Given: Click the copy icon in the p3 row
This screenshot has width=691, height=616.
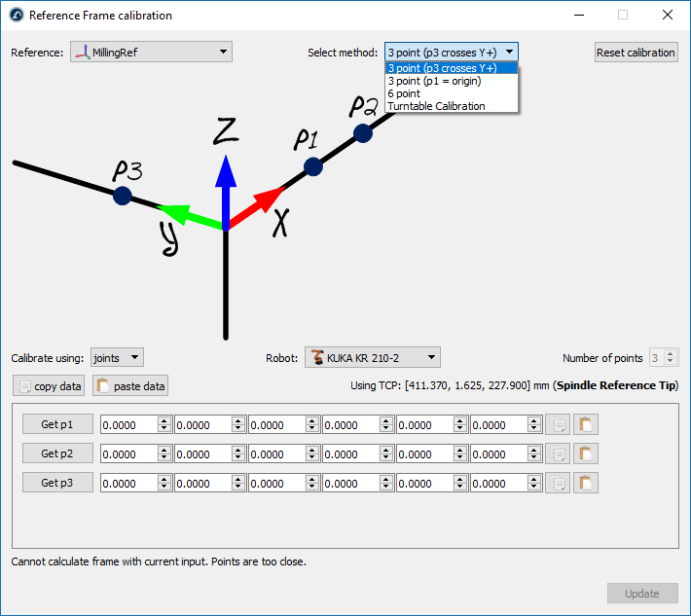Looking at the screenshot, I should [x=558, y=483].
